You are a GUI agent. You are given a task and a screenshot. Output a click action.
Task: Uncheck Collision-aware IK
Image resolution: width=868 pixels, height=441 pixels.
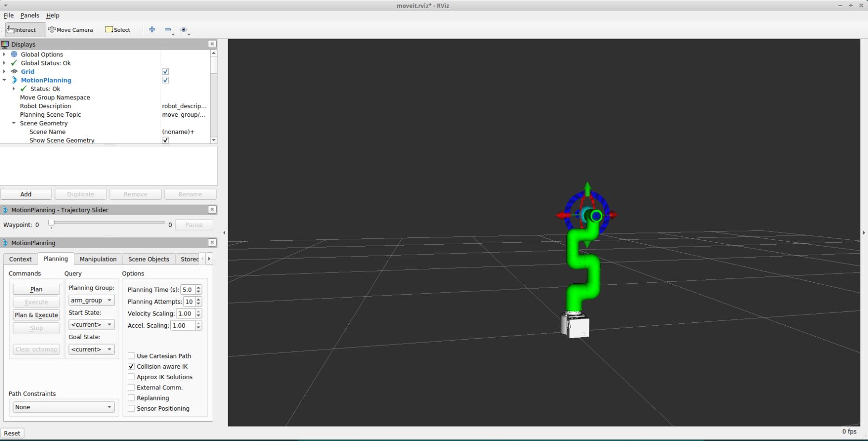(x=131, y=367)
